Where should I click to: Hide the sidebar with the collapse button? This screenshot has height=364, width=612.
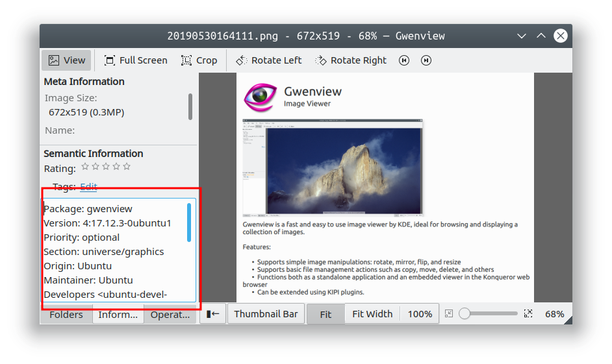(x=212, y=314)
